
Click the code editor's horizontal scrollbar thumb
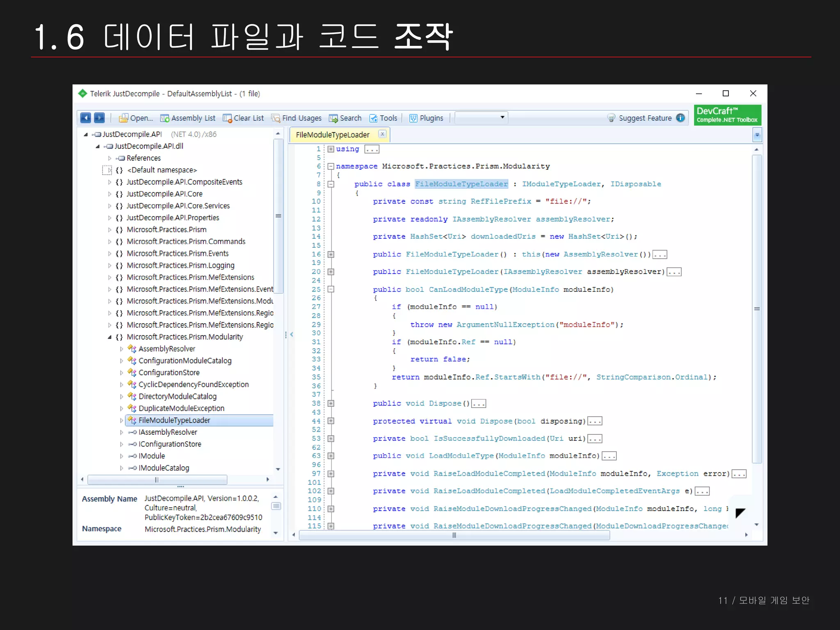(454, 535)
